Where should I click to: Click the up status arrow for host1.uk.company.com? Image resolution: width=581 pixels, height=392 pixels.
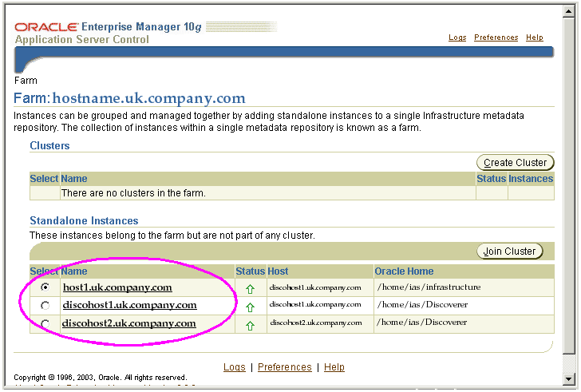(250, 289)
